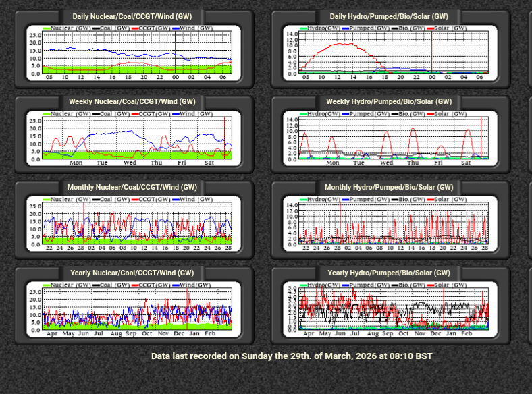Screen dimensions: 532x394
Task: Click the Yearly Hydro/Pumped/Bio/Solar (GW) heading
Action: [389, 273]
